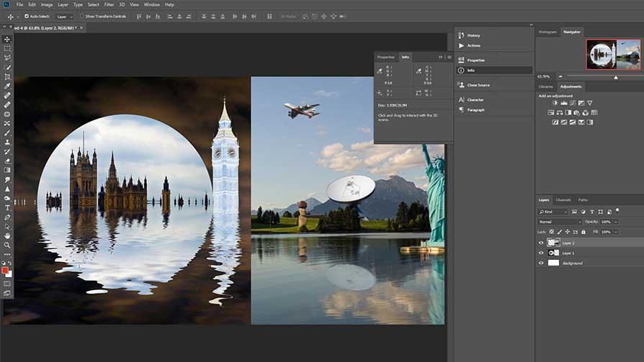The image size is (644, 362).
Task: Switch to the Libraries tab
Action: coord(545,86)
